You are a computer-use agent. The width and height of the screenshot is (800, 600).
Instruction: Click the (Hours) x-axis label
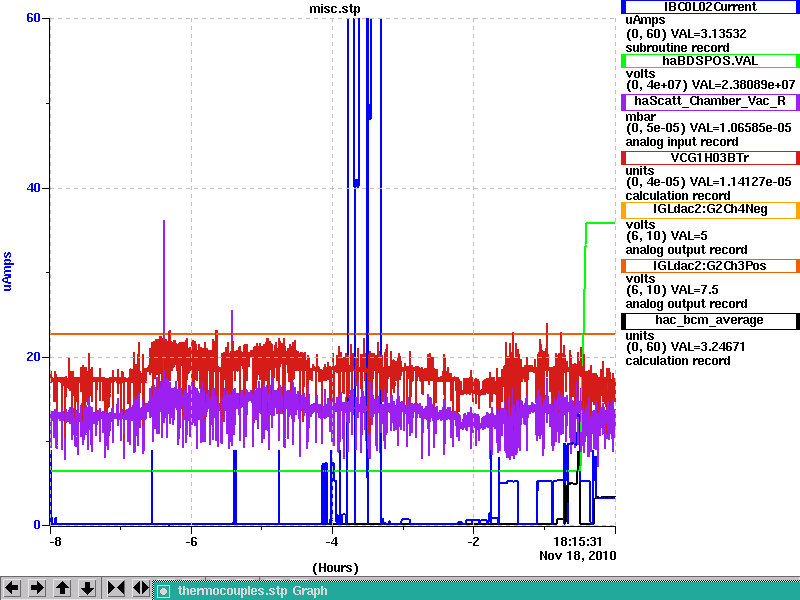click(x=335, y=568)
